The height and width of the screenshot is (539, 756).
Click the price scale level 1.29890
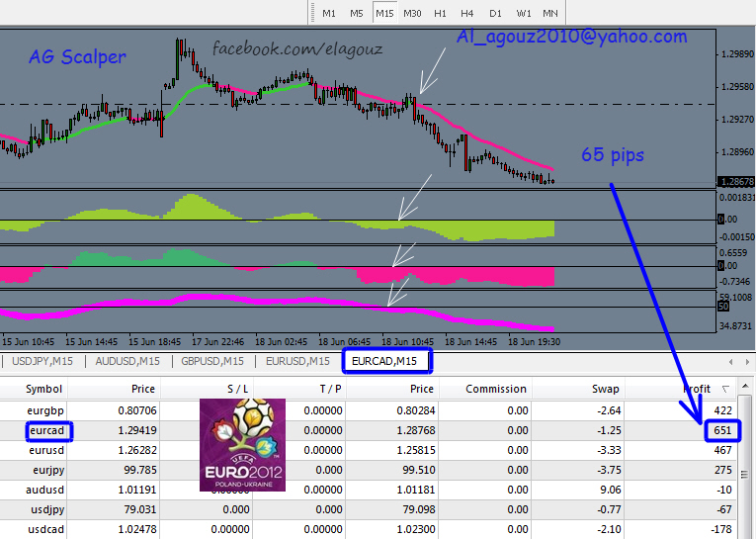tap(737, 54)
